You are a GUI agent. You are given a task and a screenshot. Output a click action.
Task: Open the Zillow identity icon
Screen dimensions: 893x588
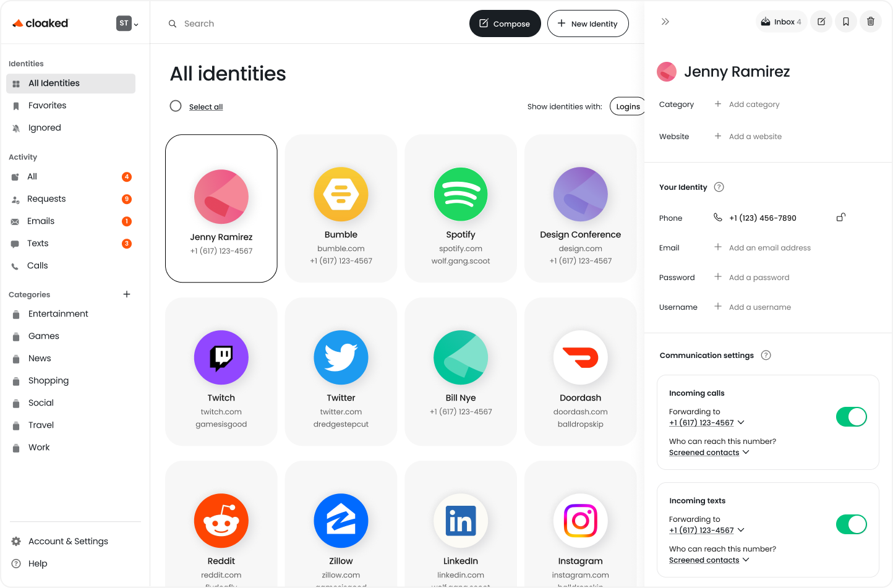(341, 521)
